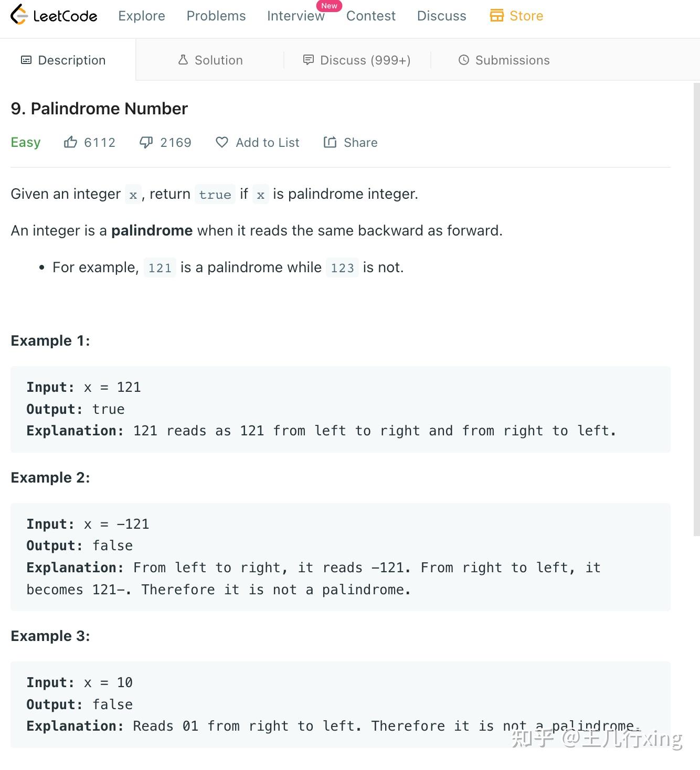Click the LeetCode logo icon
The width and height of the screenshot is (700, 770).
point(19,15)
